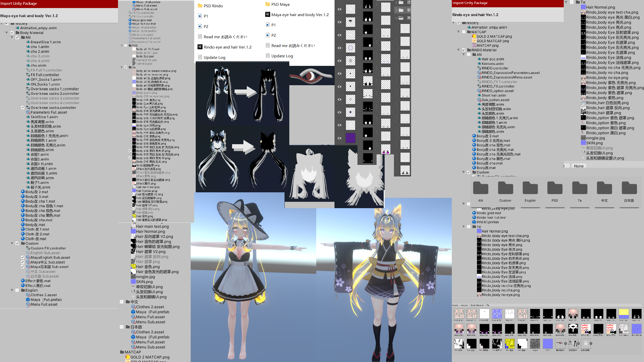This screenshot has width=644, height=362.
Task: Open the Read me お読みください file
Action: [x=225, y=36]
